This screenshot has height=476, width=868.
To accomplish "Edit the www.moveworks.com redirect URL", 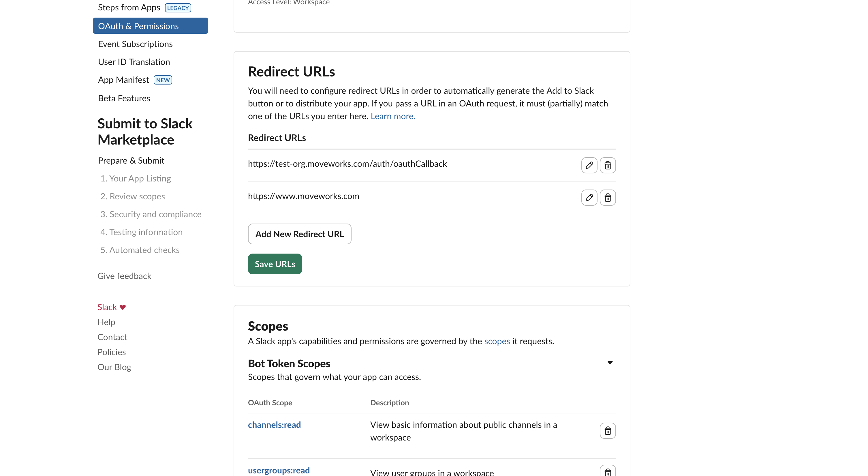I will click(589, 198).
